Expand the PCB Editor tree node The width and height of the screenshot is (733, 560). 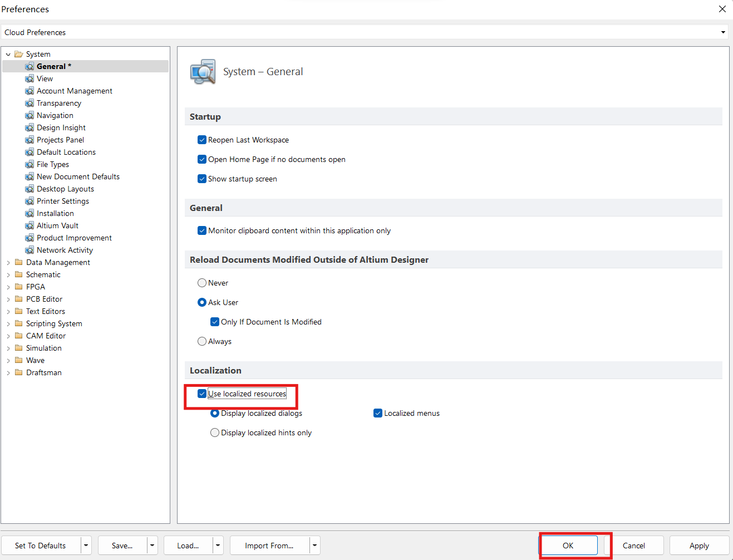(8, 299)
